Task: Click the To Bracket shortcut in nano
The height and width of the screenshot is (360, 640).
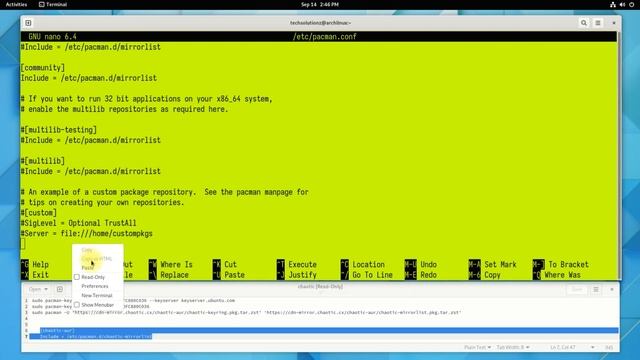Action: 561,264
